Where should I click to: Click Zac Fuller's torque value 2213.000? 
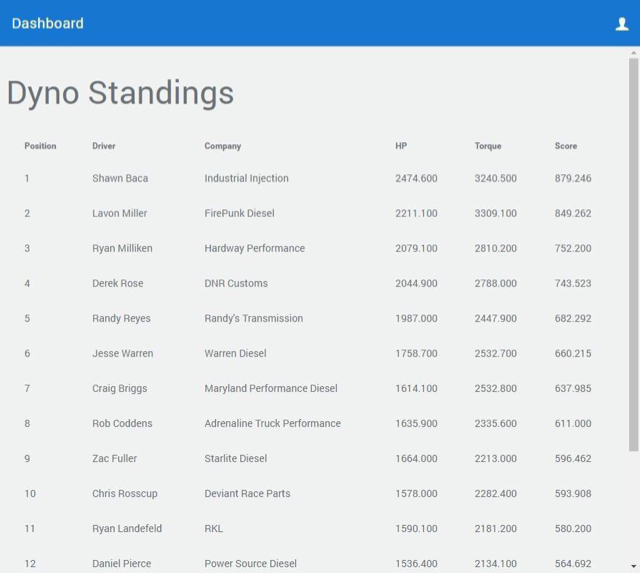click(x=496, y=459)
